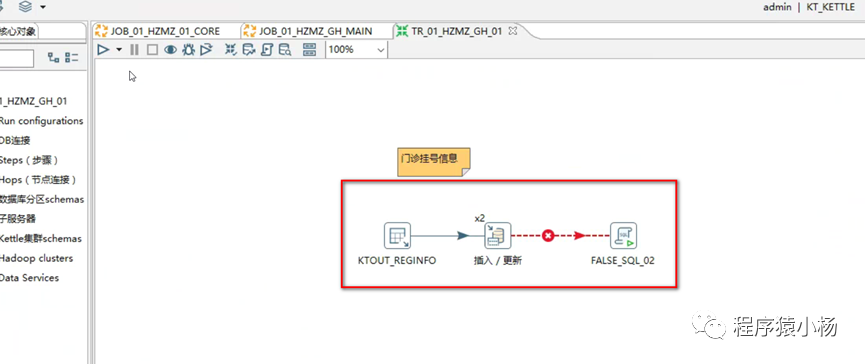
Task: Expand all tree nodes icon
Action: tap(54, 57)
